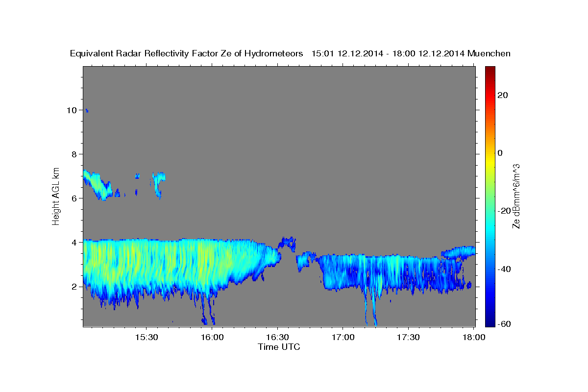Click the '17:00' time tick label
The image size is (588, 392).
coord(343,337)
